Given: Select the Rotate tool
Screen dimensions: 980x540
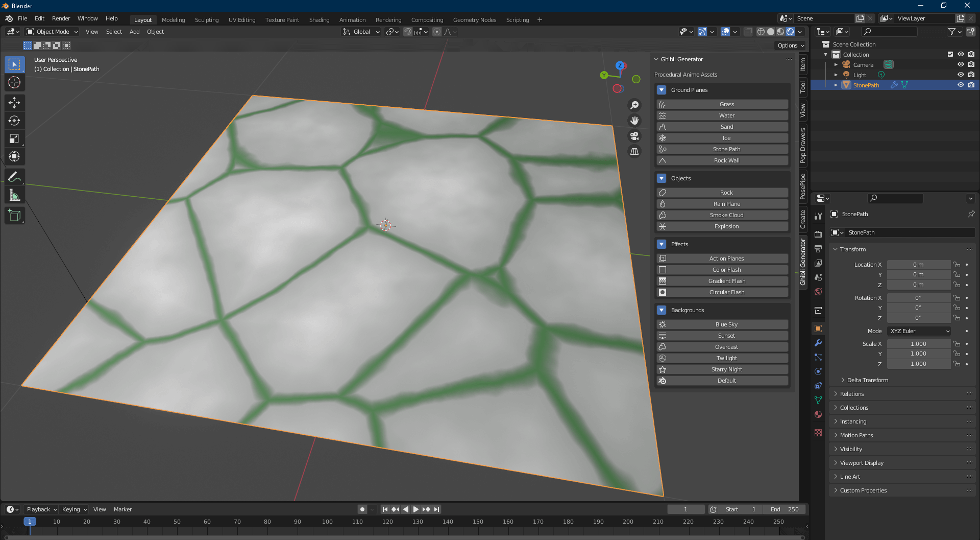Looking at the screenshot, I should pyautogui.click(x=14, y=121).
